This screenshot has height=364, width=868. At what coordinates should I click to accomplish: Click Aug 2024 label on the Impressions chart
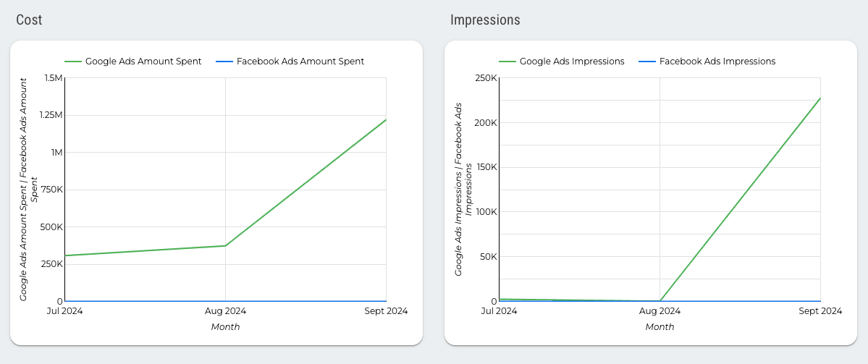point(660,311)
